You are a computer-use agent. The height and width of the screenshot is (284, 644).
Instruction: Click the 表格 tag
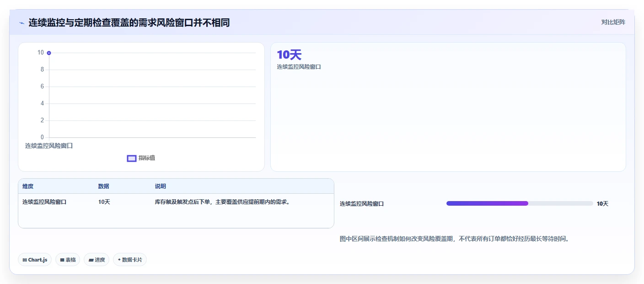click(x=68, y=260)
